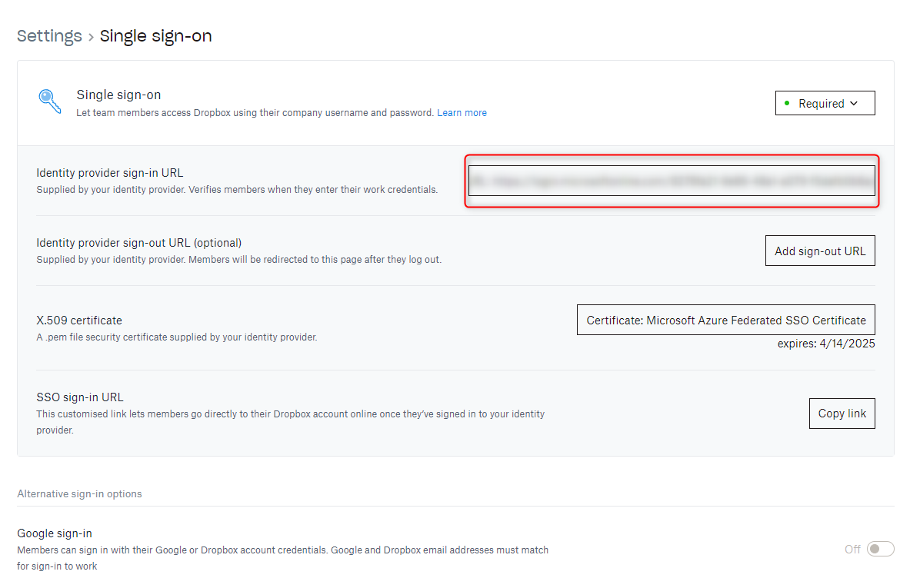This screenshot has height=588, width=910.
Task: Click the certificate expires 4/14/2025 text
Action: tap(825, 344)
